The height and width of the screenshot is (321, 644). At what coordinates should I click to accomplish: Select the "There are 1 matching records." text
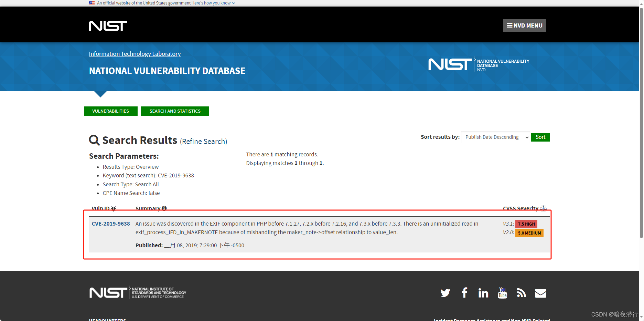point(282,155)
